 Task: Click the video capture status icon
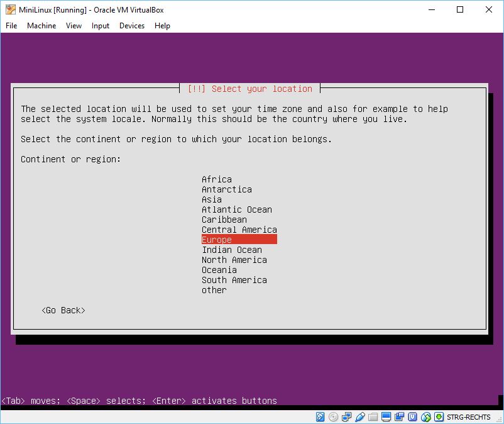(x=399, y=417)
